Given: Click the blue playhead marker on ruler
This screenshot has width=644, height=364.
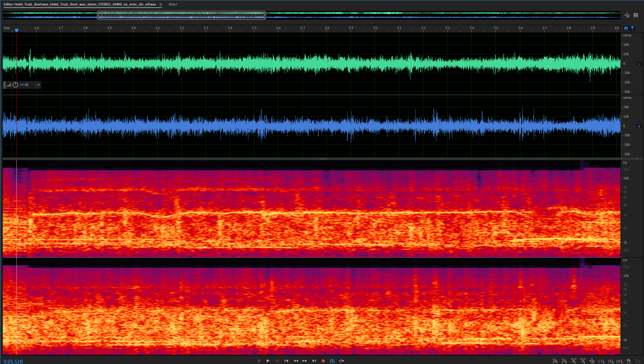Looking at the screenshot, I should click(17, 30).
